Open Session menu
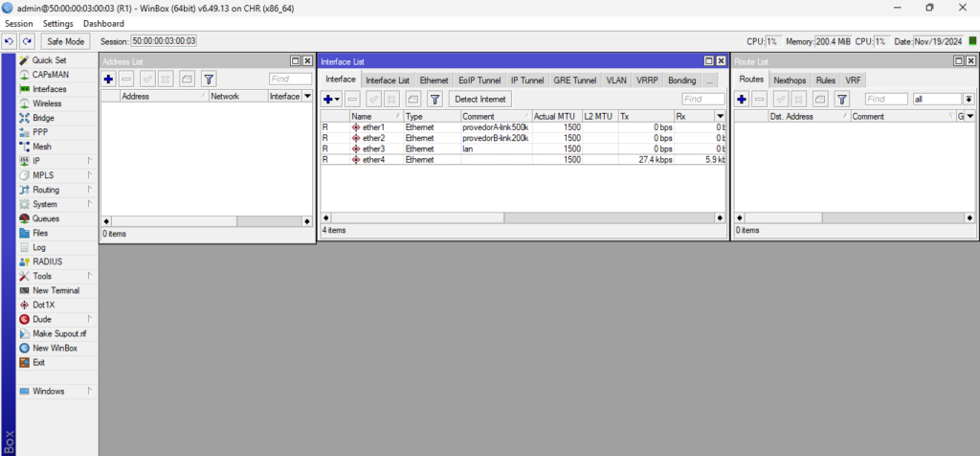Image resolution: width=980 pixels, height=456 pixels. point(19,24)
